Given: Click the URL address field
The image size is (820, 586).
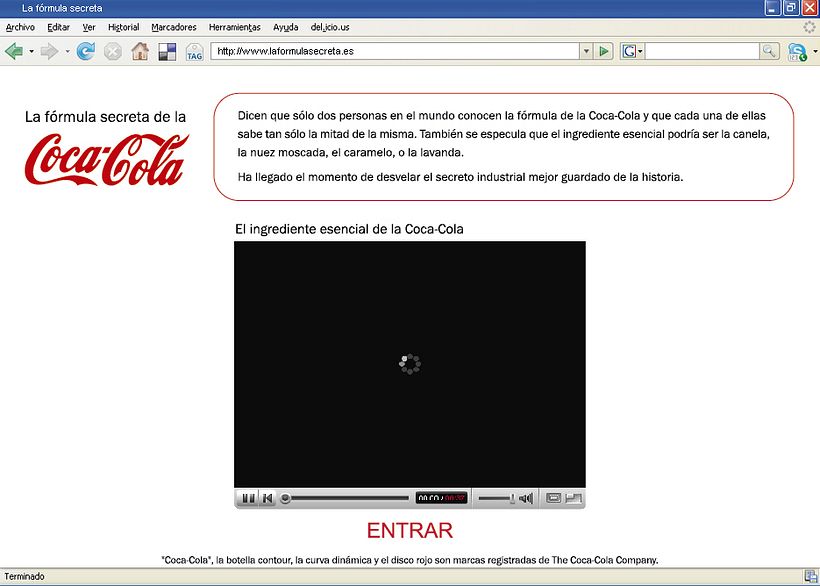Looking at the screenshot, I should pyautogui.click(x=395, y=51).
